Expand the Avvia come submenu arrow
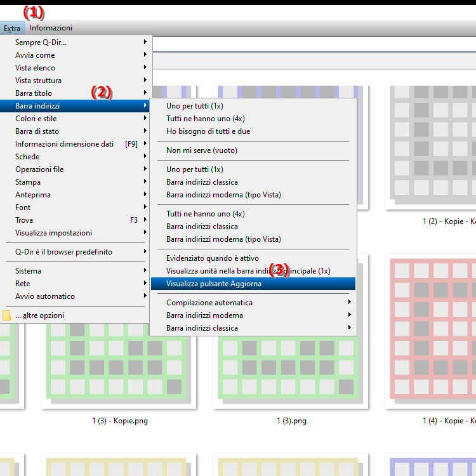Screen dimensions: 476x476 click(x=145, y=55)
